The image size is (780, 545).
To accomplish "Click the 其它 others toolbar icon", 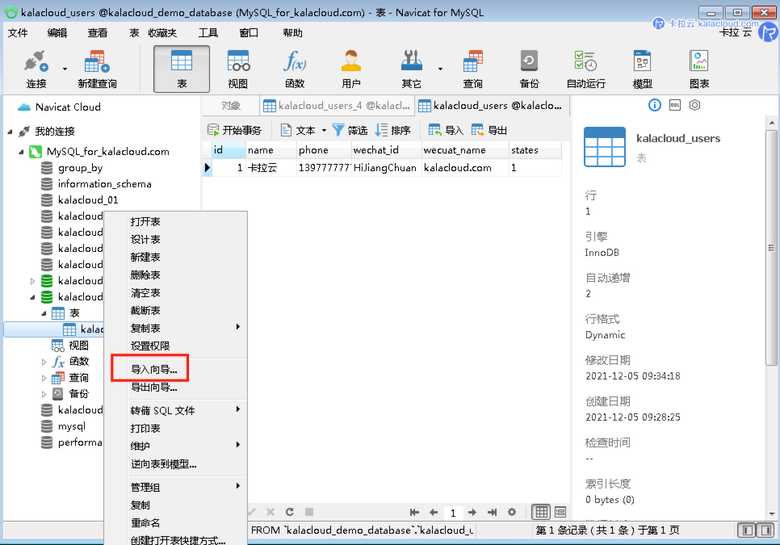I will [x=411, y=69].
